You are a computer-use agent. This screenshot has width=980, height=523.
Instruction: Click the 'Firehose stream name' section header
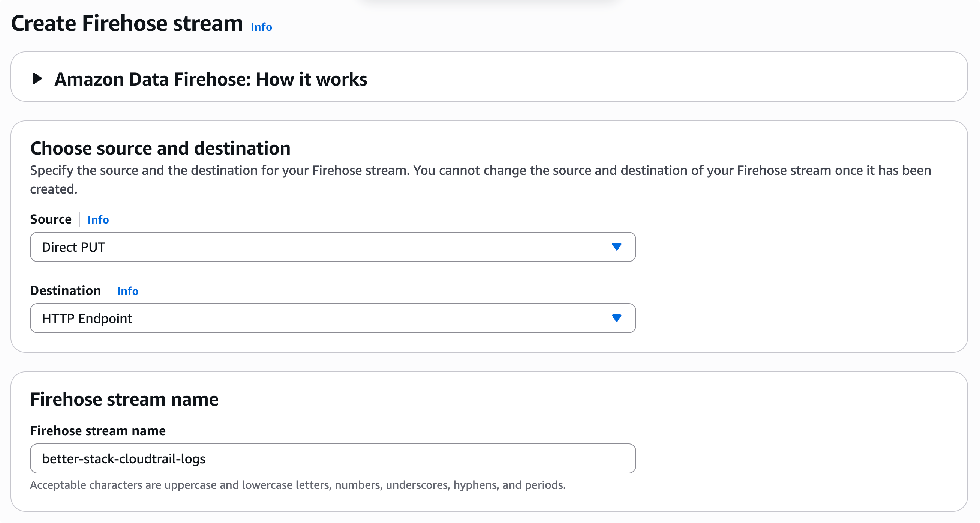125,399
